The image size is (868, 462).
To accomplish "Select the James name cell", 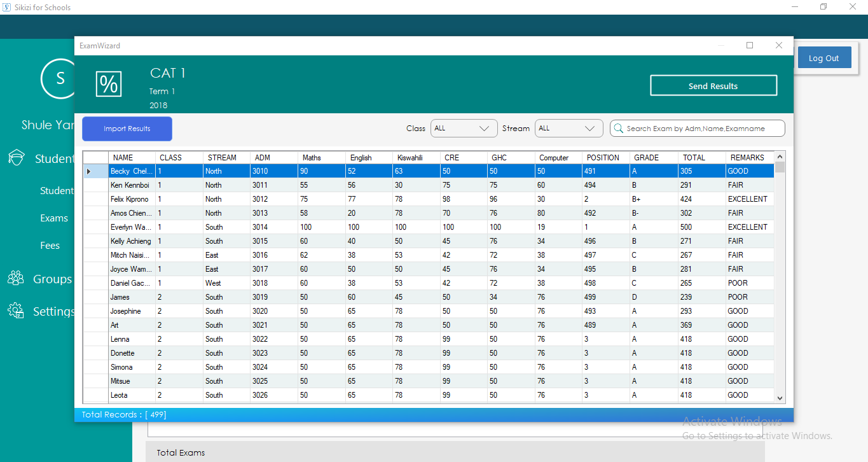I will coord(132,297).
